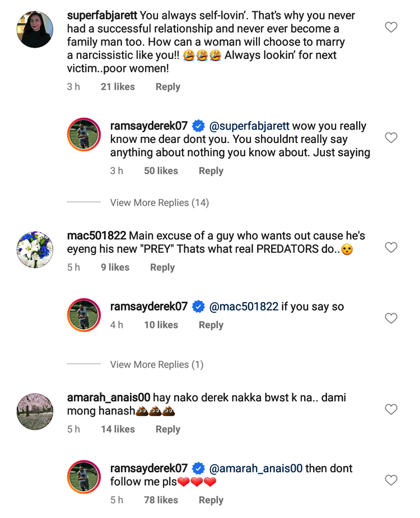Open amarah_anais00's cherry blossom avatar
420x518 pixels.
pos(35,411)
